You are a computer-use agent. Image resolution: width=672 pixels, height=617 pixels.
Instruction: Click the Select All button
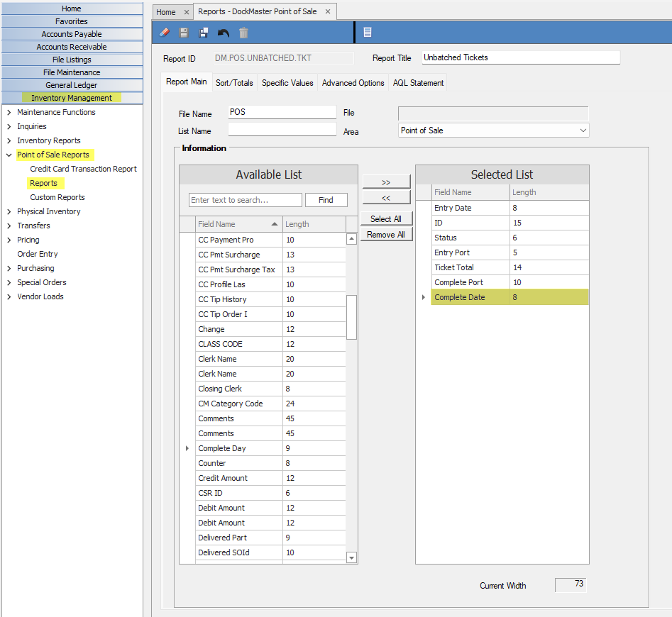(x=386, y=219)
